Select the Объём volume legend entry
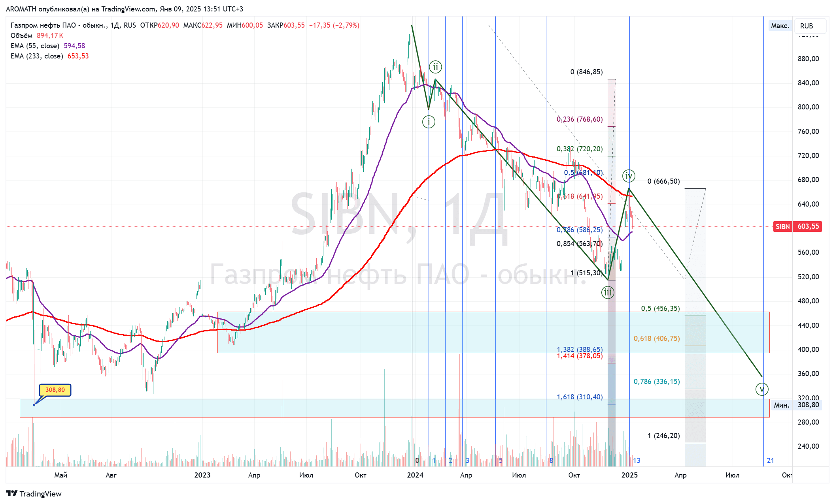This screenshot has height=504, width=835. pyautogui.click(x=22, y=36)
